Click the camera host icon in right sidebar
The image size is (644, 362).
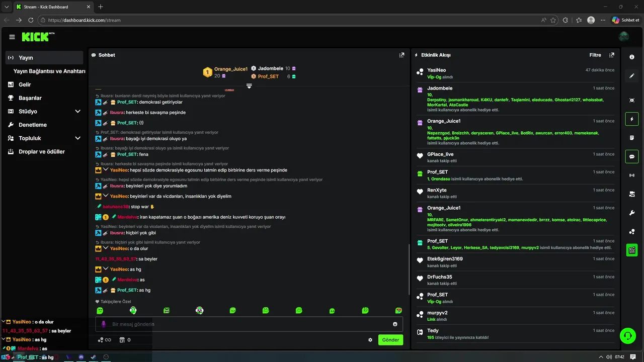click(x=632, y=194)
